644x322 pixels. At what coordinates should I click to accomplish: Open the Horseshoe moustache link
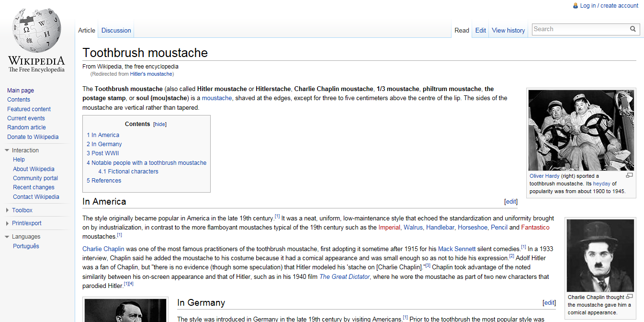point(473,228)
